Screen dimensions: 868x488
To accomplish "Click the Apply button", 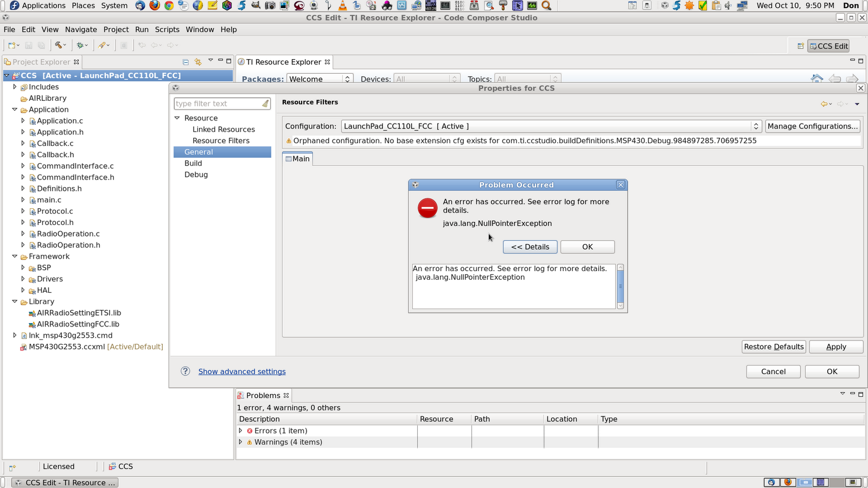I will [x=836, y=347].
